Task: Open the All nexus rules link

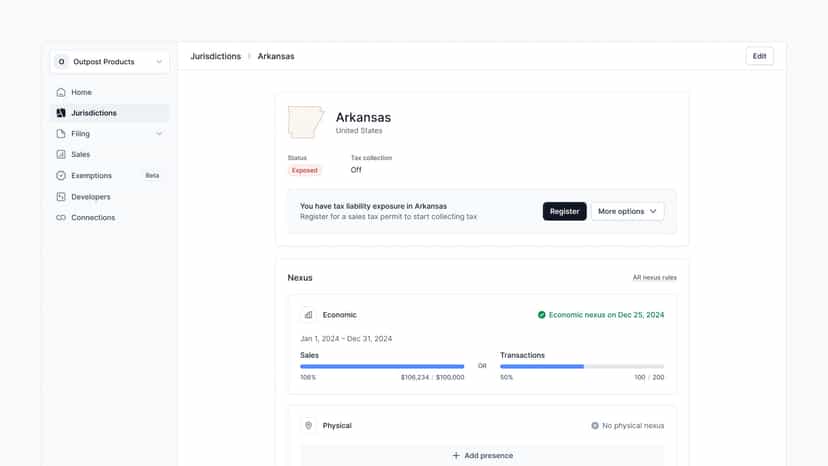Action: pos(654,277)
